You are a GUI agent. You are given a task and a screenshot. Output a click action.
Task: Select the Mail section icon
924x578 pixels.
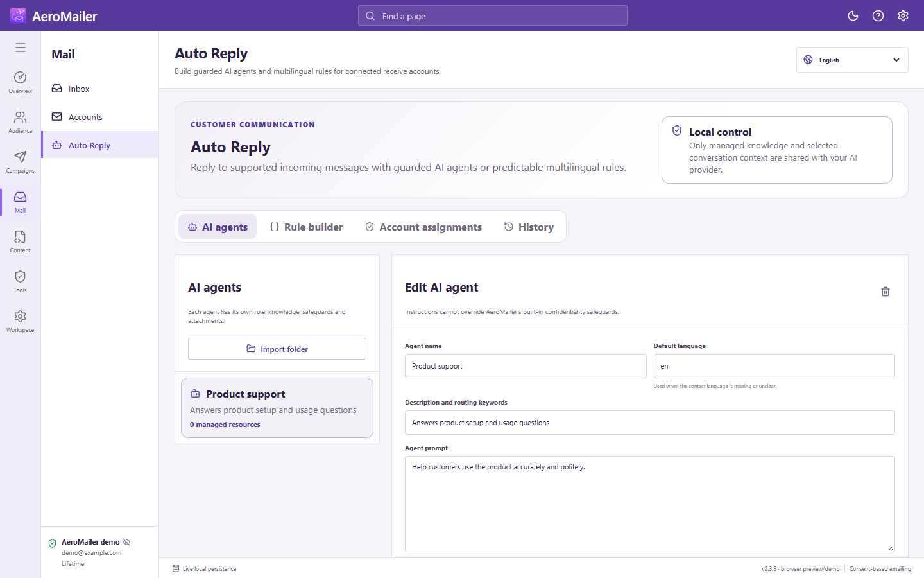21,202
